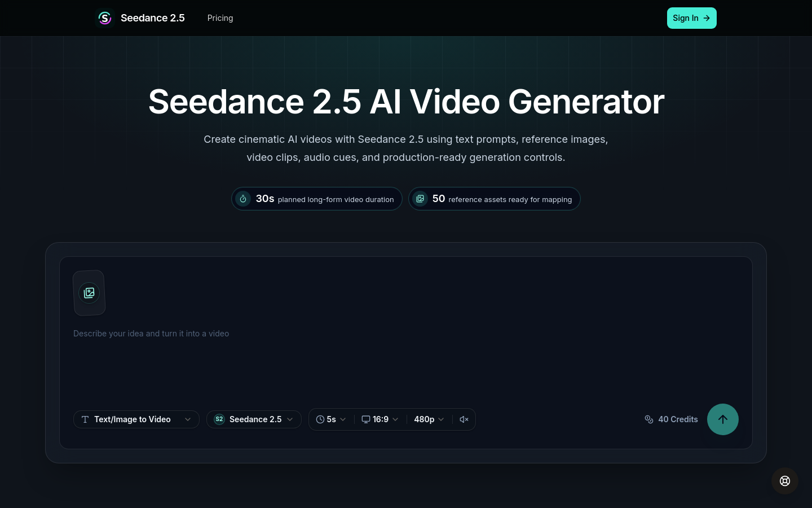Click the clock icon beside 5s
Image resolution: width=812 pixels, height=508 pixels.
pos(320,419)
